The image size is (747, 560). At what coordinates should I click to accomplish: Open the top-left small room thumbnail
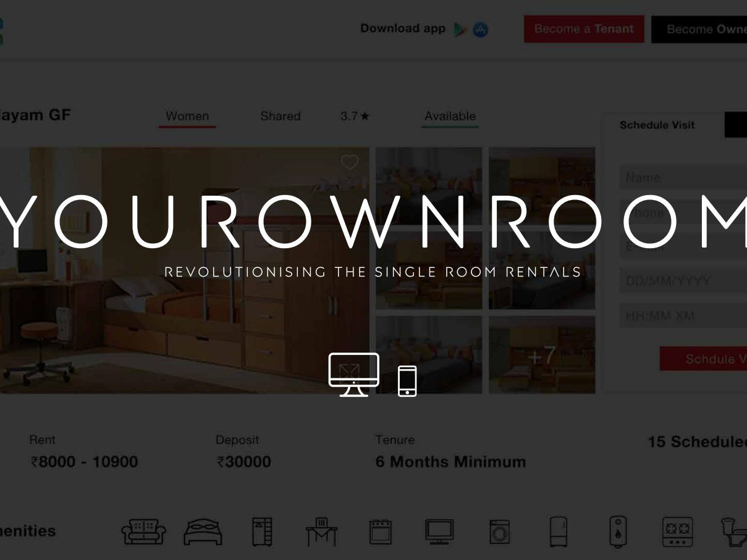point(429,185)
